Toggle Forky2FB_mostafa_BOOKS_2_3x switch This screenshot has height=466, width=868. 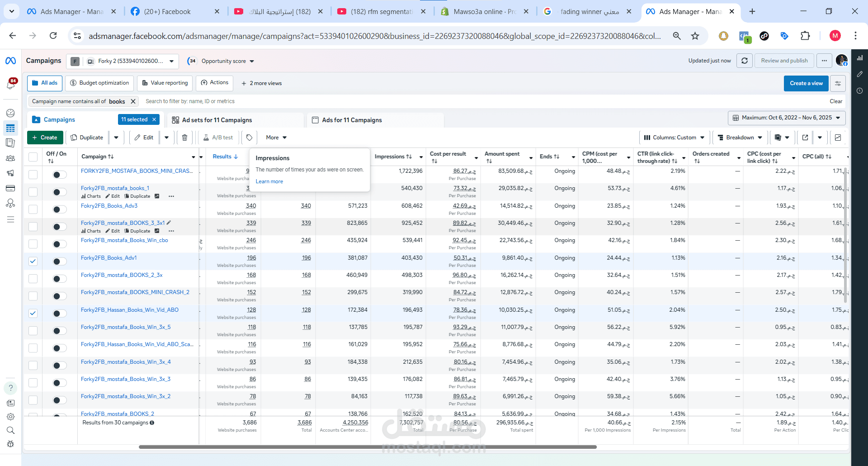click(x=59, y=279)
